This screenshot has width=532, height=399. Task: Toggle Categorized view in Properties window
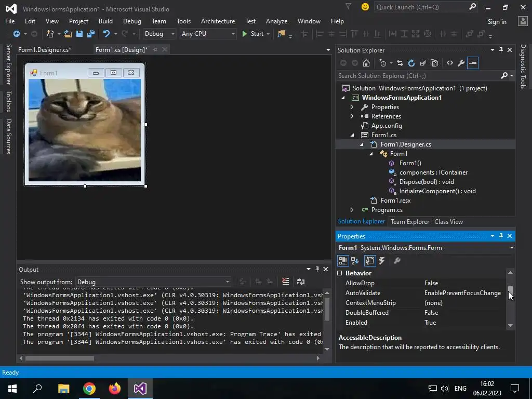pyautogui.click(x=343, y=261)
